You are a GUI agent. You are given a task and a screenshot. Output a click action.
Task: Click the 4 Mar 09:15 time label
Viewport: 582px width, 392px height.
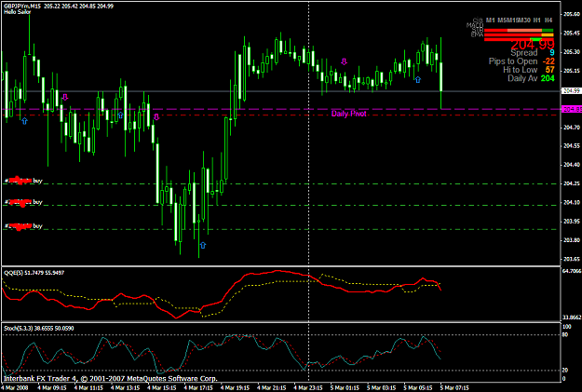click(52, 388)
